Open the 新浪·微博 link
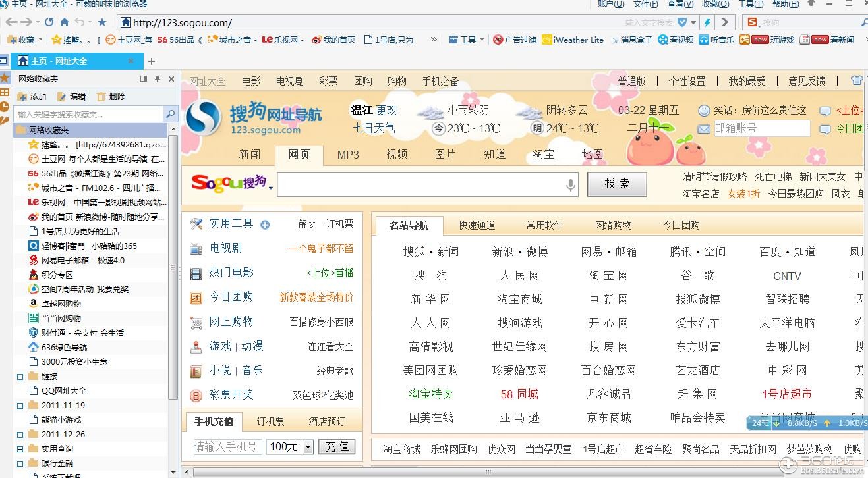868x478 pixels. coord(519,252)
